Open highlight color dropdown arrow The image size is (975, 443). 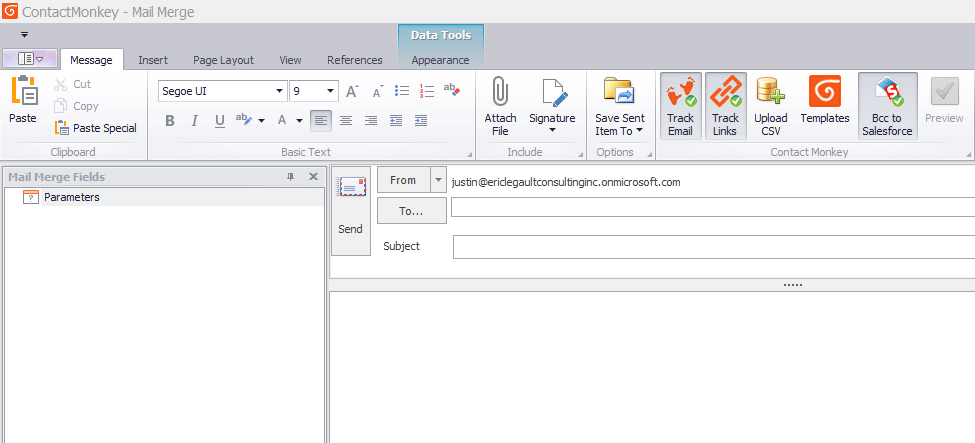coord(262,121)
